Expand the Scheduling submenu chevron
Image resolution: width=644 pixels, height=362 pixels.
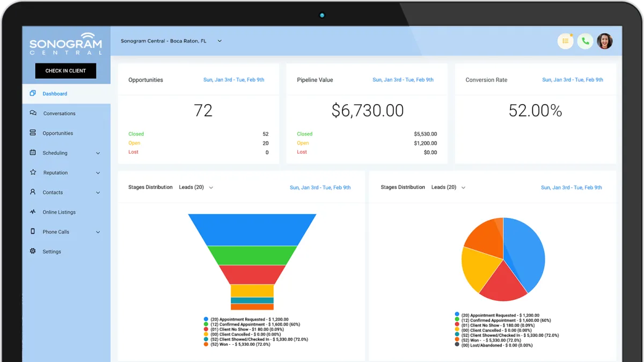coord(98,153)
